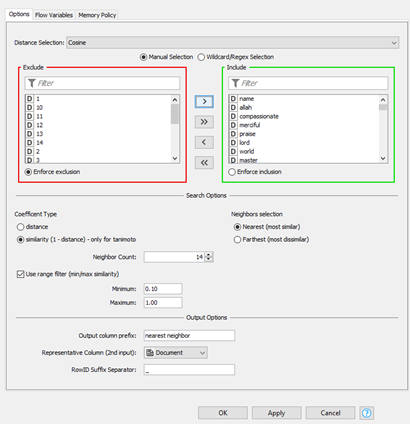Select column '11' in the Exclude list
Viewport: 410px width, 424px height.
pos(98,116)
